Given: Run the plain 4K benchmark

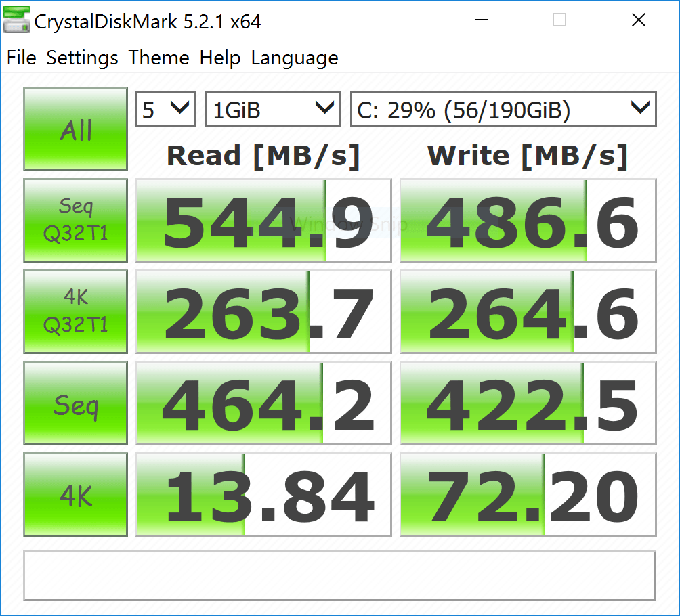Looking at the screenshot, I should tap(75, 495).
